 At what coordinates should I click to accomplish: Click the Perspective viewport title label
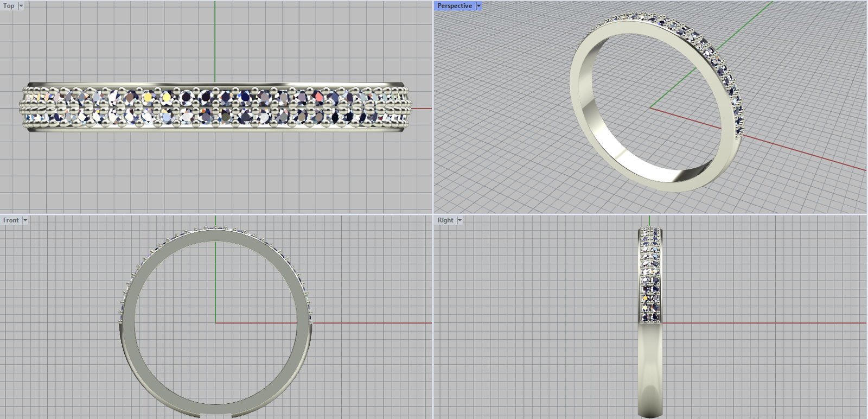click(455, 6)
